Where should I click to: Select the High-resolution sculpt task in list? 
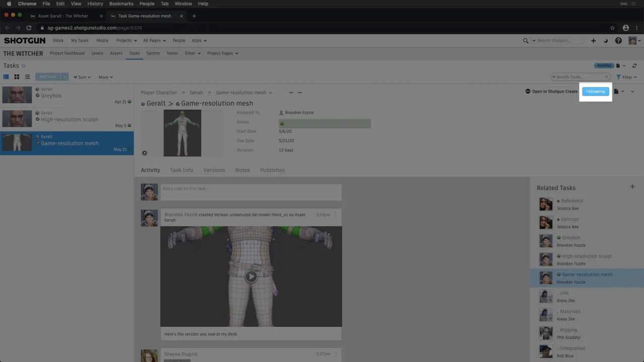pos(67,119)
